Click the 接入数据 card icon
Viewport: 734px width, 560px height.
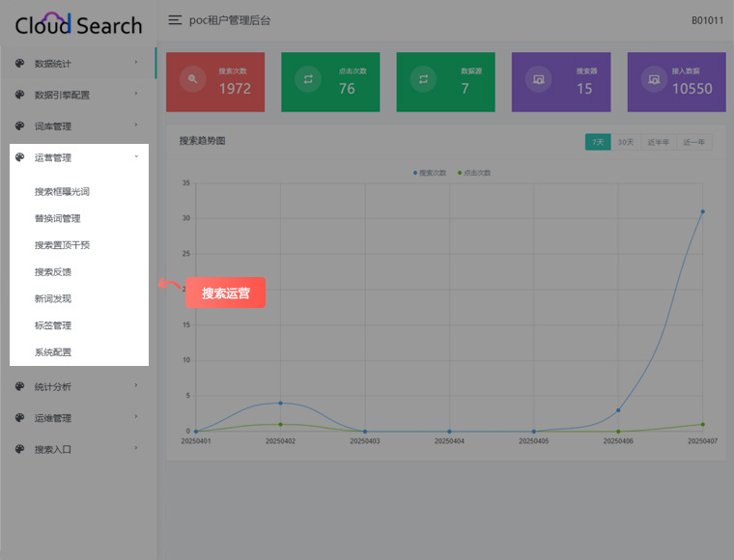654,79
